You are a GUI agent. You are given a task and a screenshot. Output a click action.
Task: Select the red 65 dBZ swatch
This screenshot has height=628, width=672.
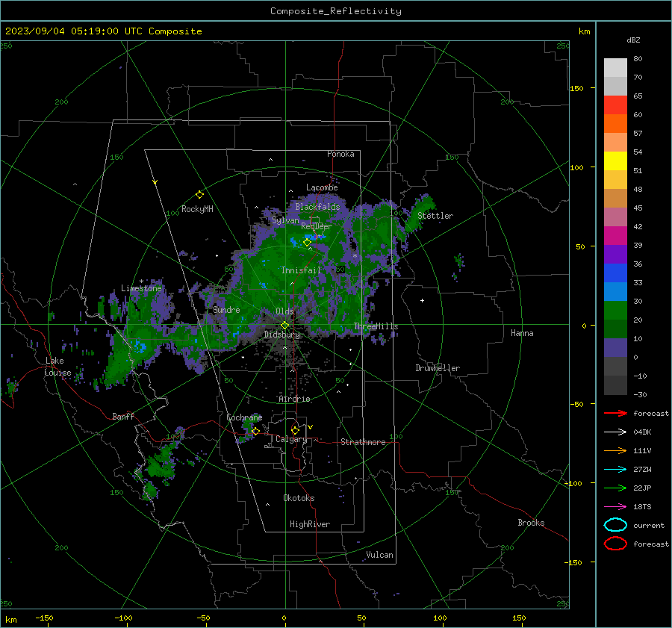point(615,105)
